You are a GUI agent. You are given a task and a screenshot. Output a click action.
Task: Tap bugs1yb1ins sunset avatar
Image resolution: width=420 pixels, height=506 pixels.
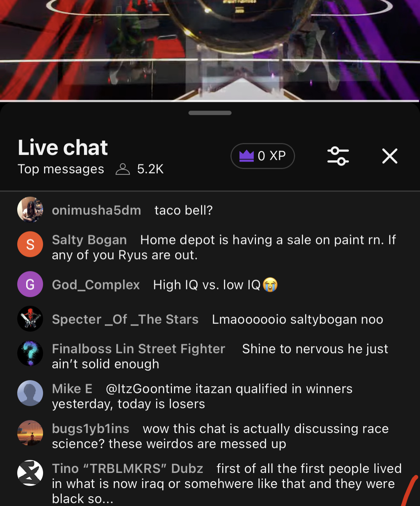point(30,433)
